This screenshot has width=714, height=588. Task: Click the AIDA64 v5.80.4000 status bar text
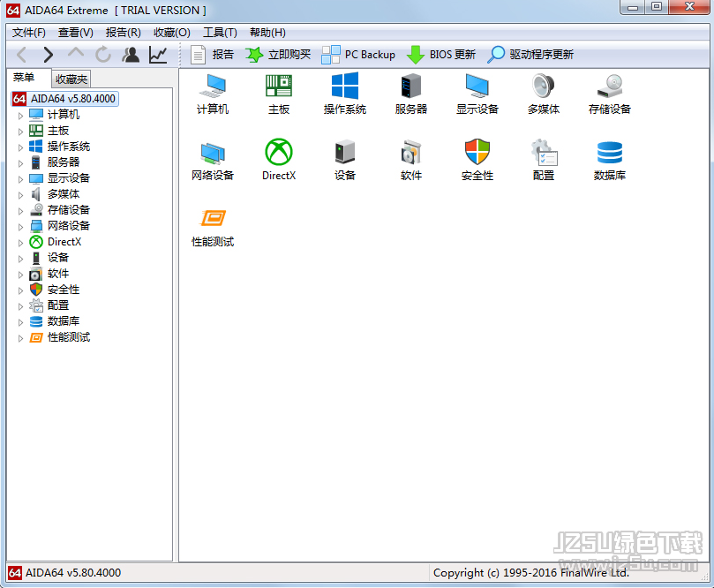click(x=73, y=573)
